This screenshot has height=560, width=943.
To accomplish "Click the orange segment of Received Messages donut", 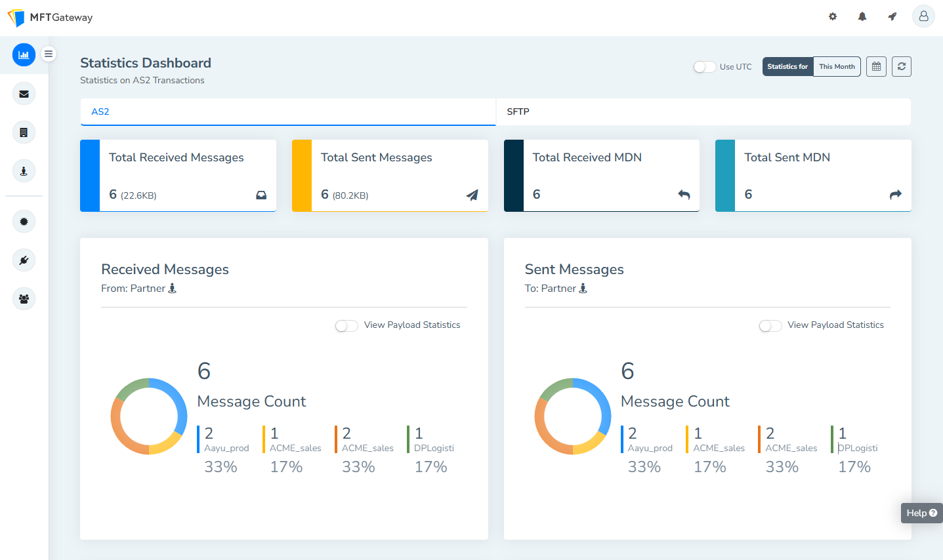I will pyautogui.click(x=118, y=430).
